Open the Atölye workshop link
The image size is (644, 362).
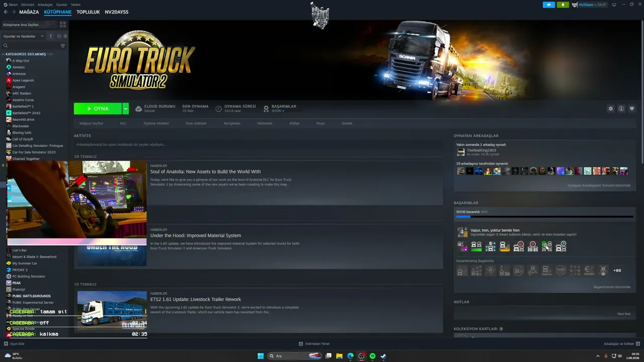tap(294, 123)
